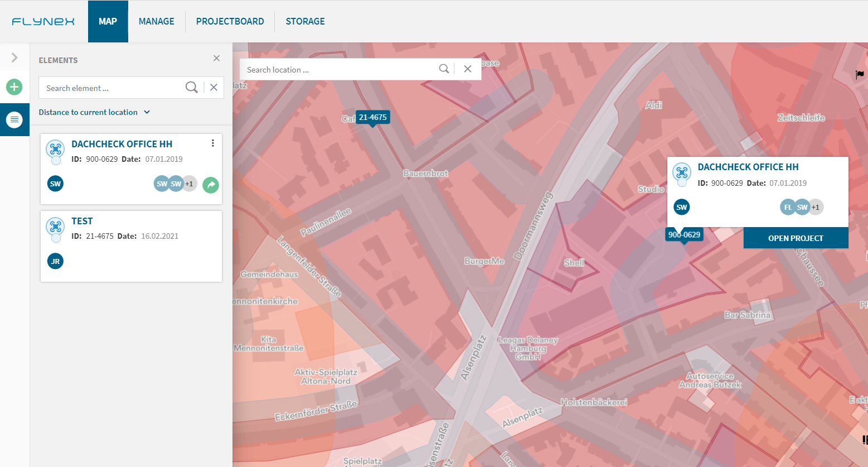Open the Distance to current location sort dropdown

pos(94,112)
